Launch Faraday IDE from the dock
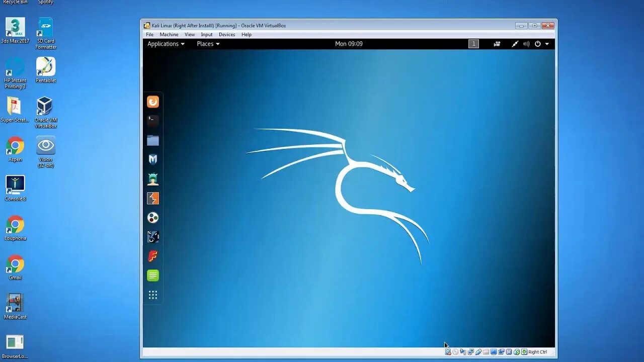 coord(153,256)
